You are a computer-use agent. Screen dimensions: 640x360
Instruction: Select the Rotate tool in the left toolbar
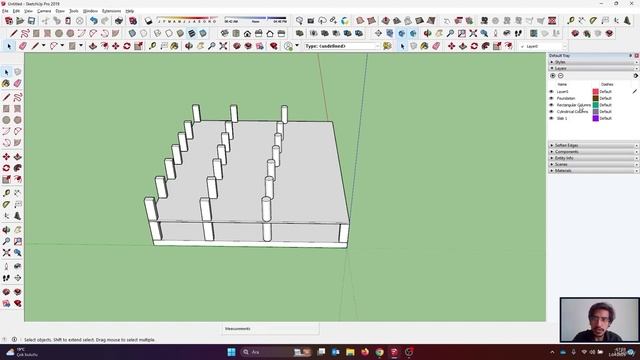(6, 168)
